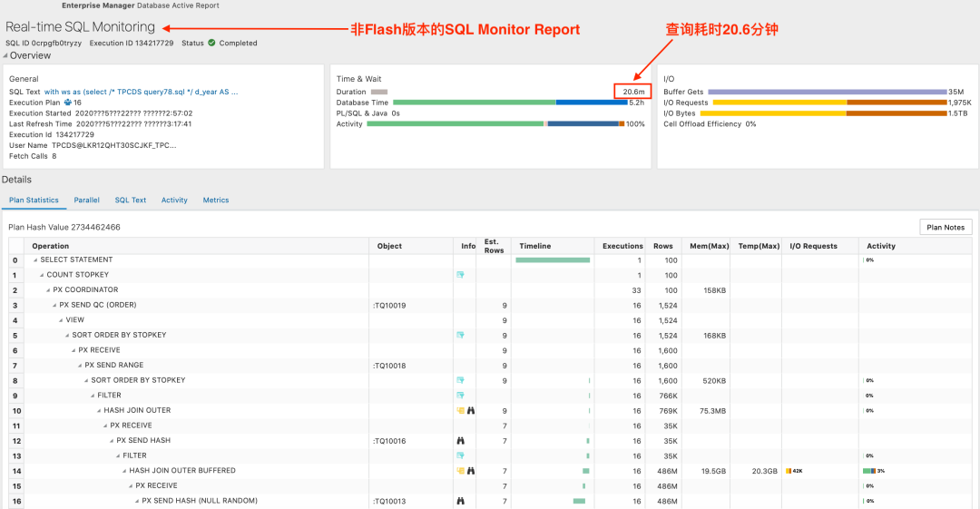Click the parallel icon beside Execution Plan
Screen dimensions: 980x509
pyautogui.click(x=67, y=103)
